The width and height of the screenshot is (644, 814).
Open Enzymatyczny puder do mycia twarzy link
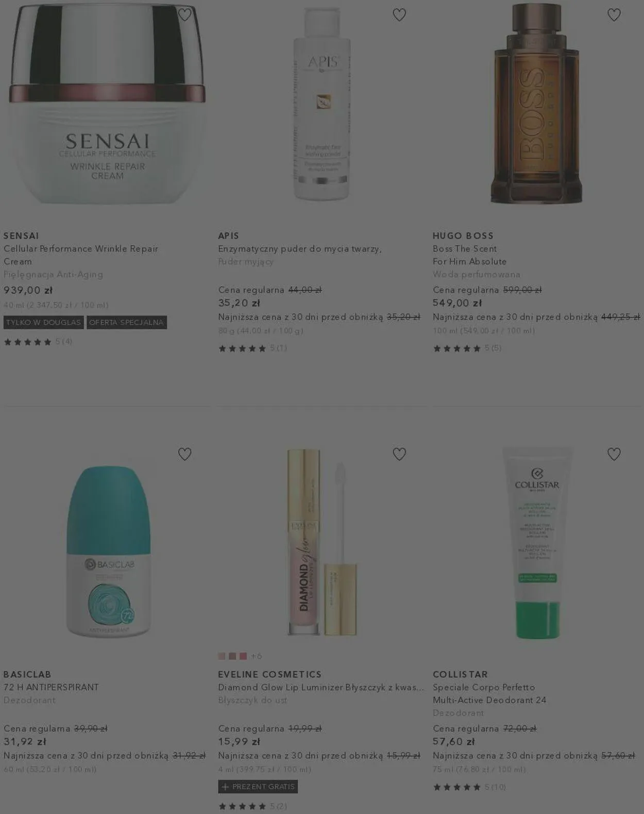[x=300, y=249]
